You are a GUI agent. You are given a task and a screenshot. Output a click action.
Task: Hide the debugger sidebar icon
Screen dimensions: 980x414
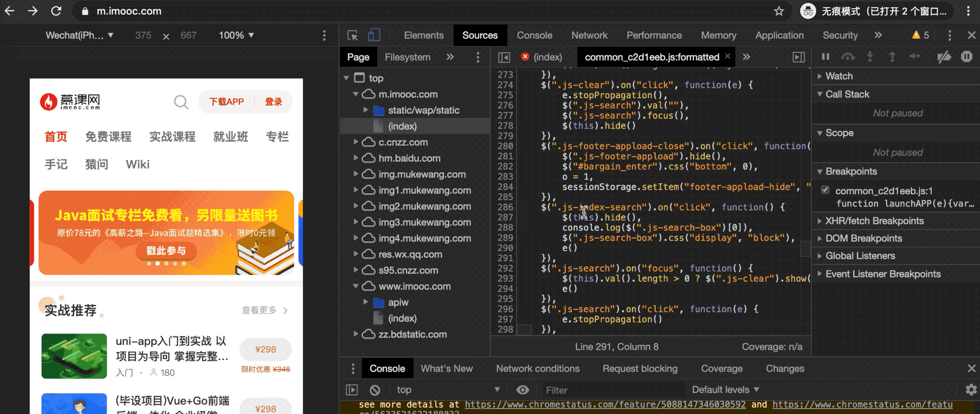799,57
